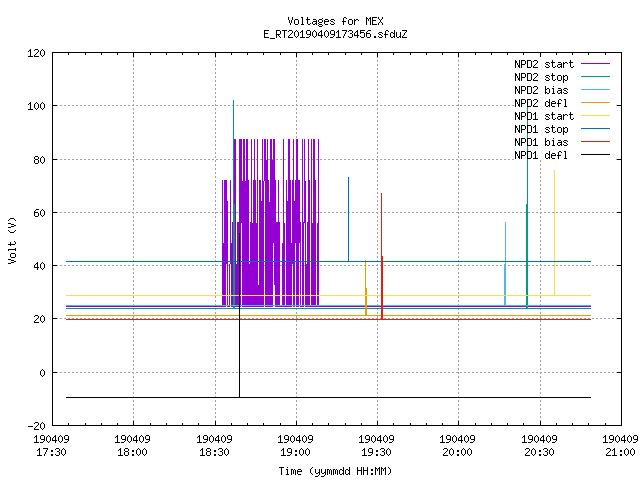Click the 'NPD1 bias' legend label
This screenshot has height=480, width=640.
pyautogui.click(x=541, y=142)
